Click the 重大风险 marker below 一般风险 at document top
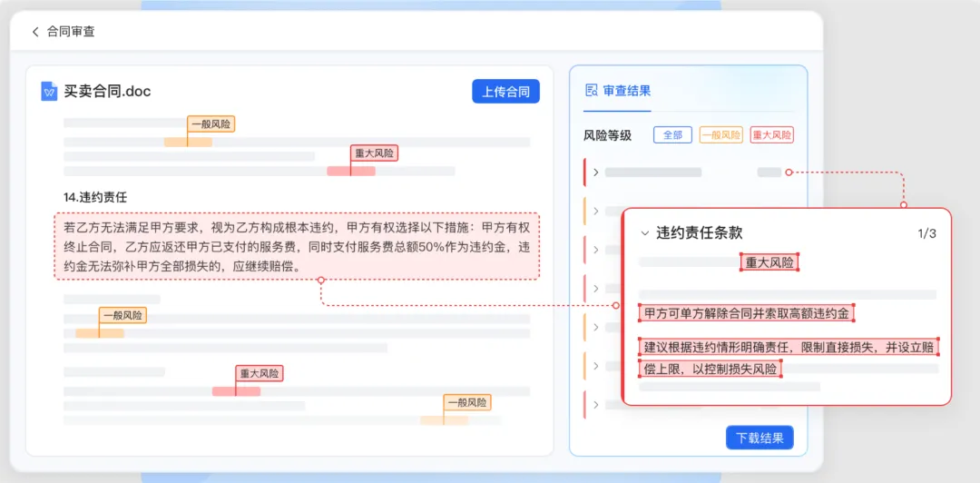 [x=375, y=153]
